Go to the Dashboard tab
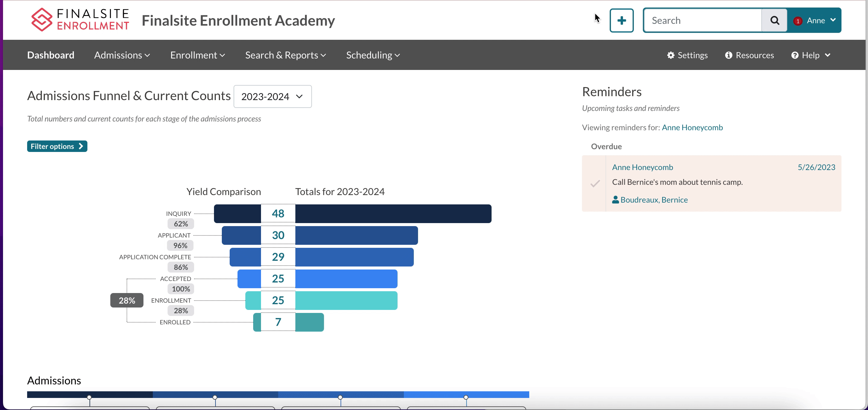Screen dimensions: 868x410 (x=51, y=55)
